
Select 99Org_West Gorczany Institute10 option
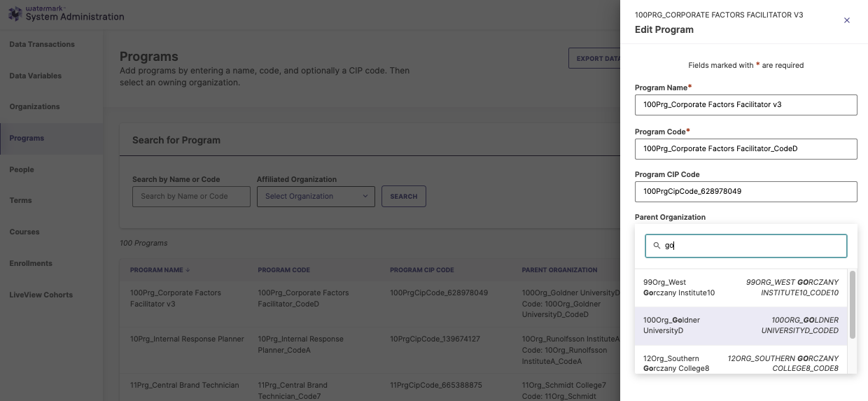741,288
